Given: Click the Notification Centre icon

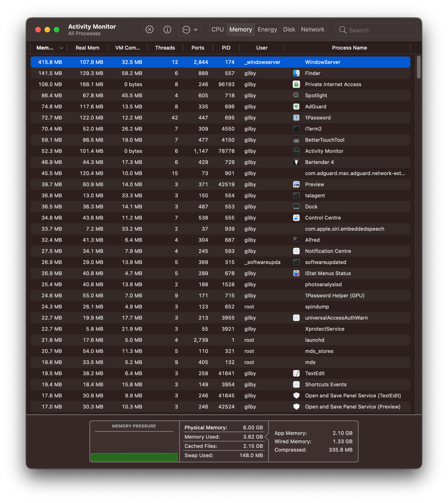Looking at the screenshot, I should (x=296, y=251).
